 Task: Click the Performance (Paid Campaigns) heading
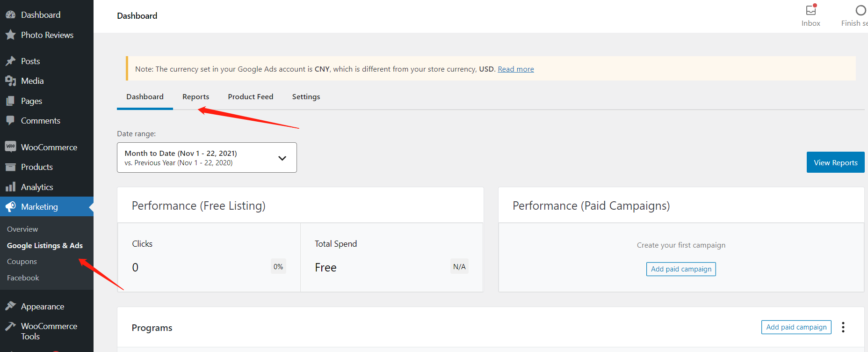[591, 206]
